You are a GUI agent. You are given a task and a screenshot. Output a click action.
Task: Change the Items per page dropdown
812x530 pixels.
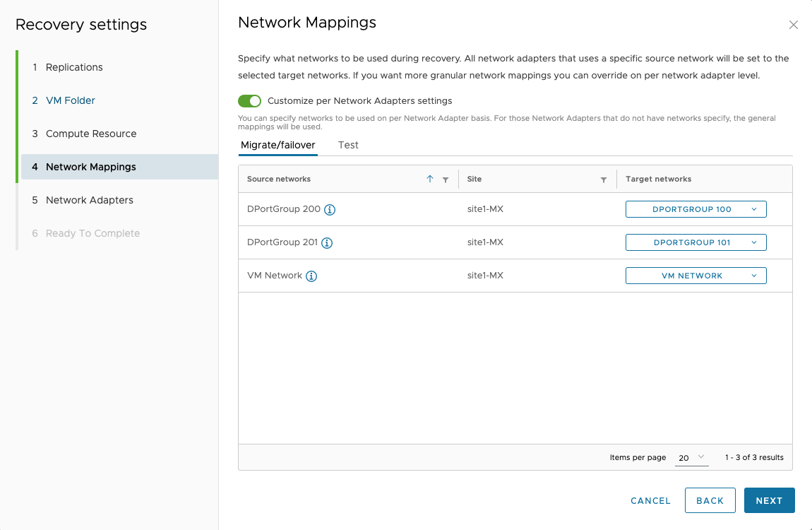691,457
